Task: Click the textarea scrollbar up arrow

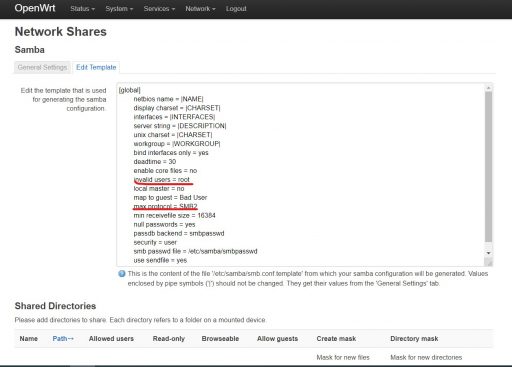Action: (x=488, y=88)
